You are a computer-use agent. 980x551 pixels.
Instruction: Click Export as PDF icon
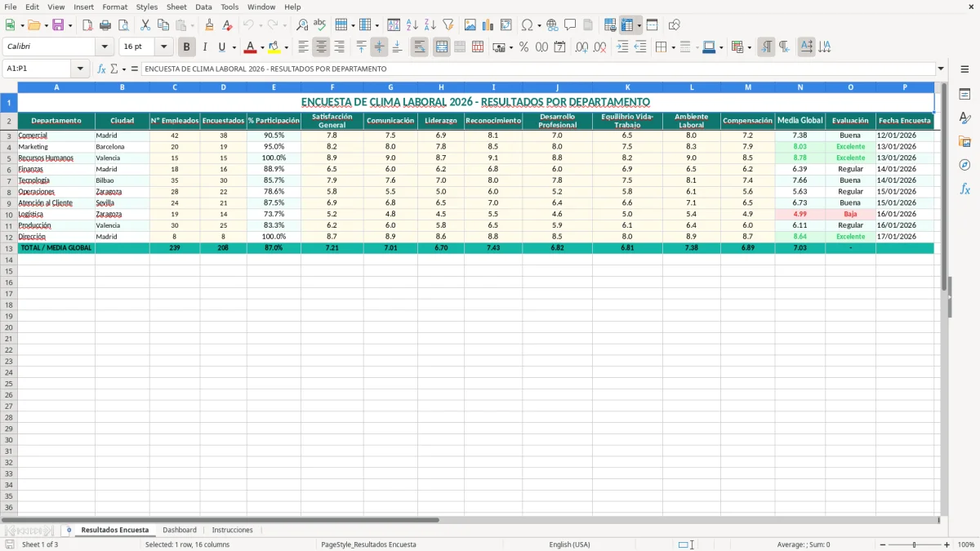click(87, 25)
